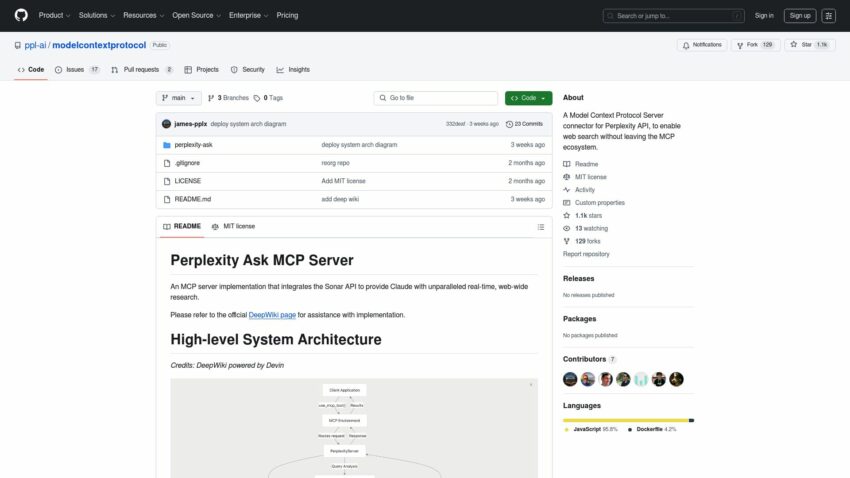Open the main branch dropdown

point(178,98)
